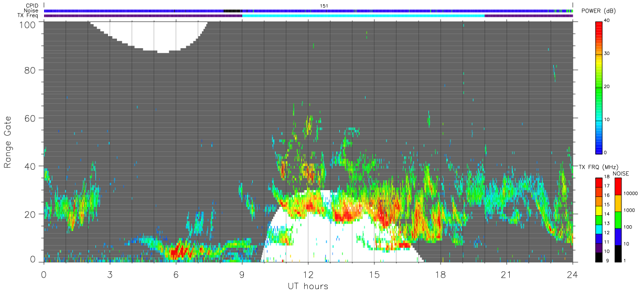Click the Noise row label
The width and height of the screenshot is (644, 297).
(31, 10)
